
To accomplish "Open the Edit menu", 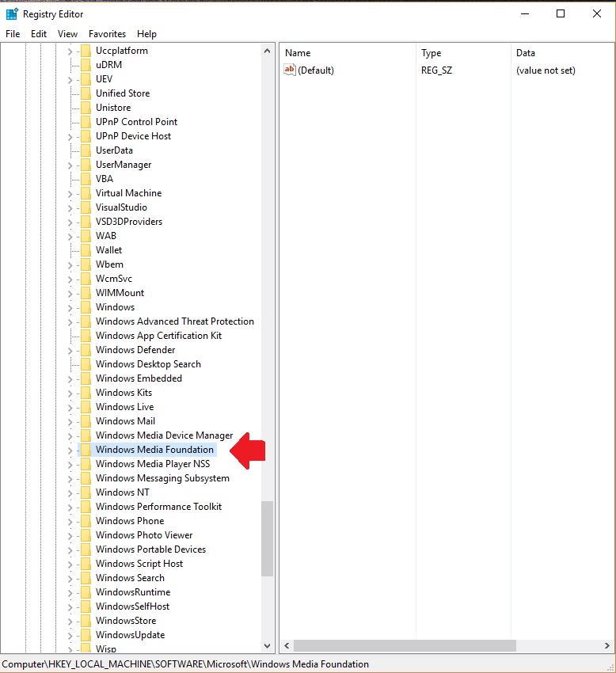I will (39, 34).
